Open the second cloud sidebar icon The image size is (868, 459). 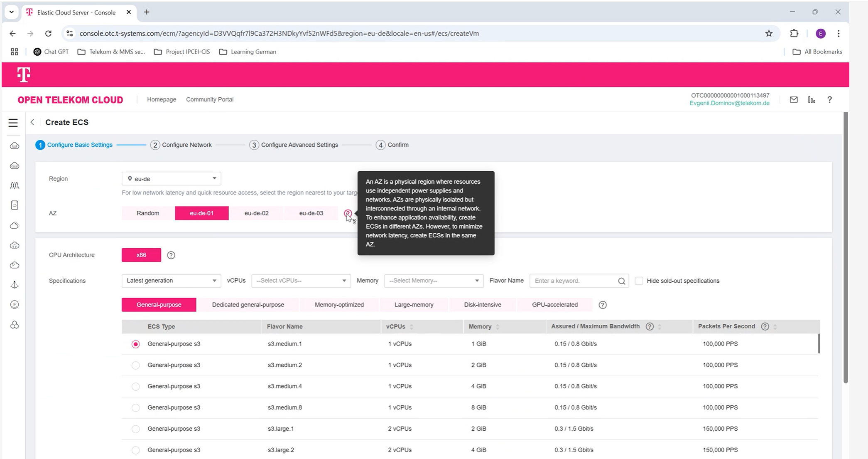point(15,166)
